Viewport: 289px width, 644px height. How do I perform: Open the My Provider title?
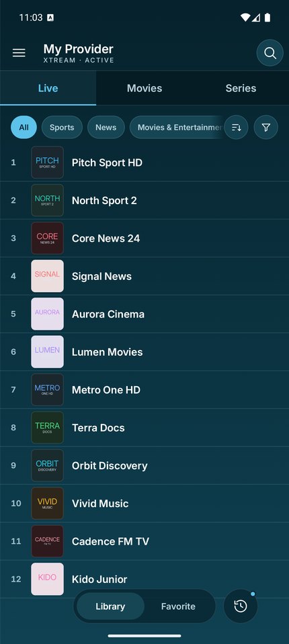(78, 49)
